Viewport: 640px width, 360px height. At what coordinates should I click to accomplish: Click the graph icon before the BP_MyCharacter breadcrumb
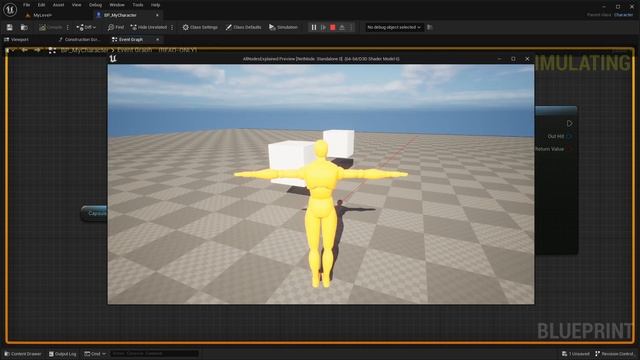tap(52, 51)
